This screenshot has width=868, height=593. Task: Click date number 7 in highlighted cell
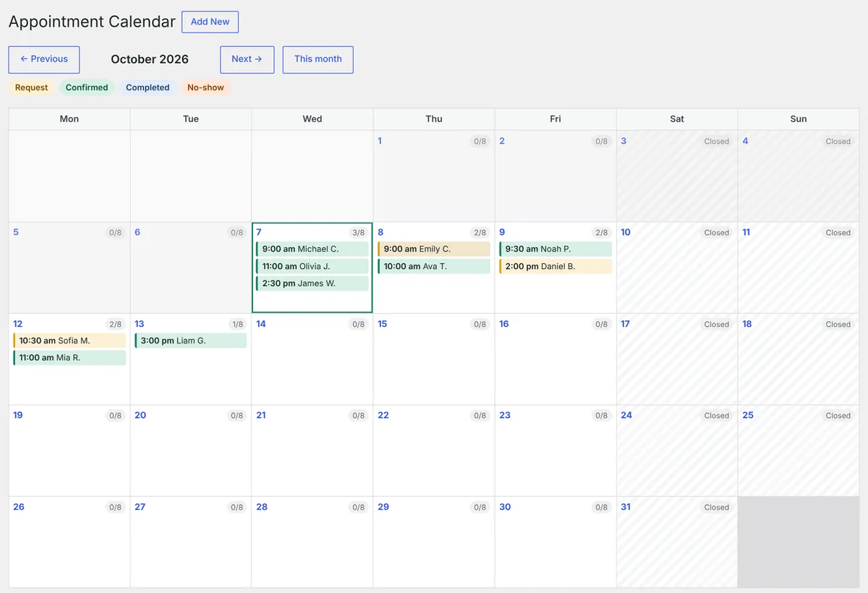[x=259, y=232]
